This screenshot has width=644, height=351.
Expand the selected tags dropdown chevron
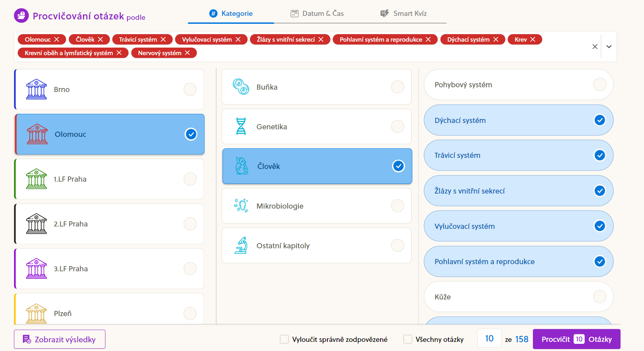pos(609,47)
